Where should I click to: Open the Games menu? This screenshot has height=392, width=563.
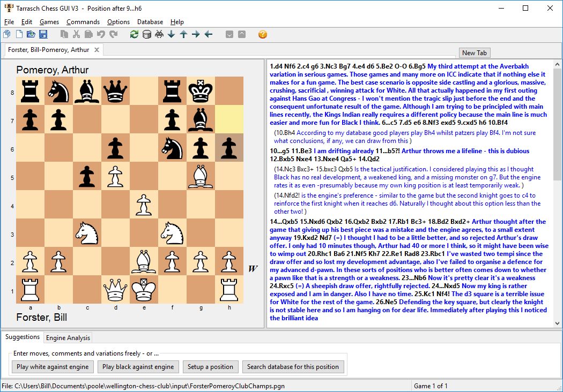click(49, 22)
